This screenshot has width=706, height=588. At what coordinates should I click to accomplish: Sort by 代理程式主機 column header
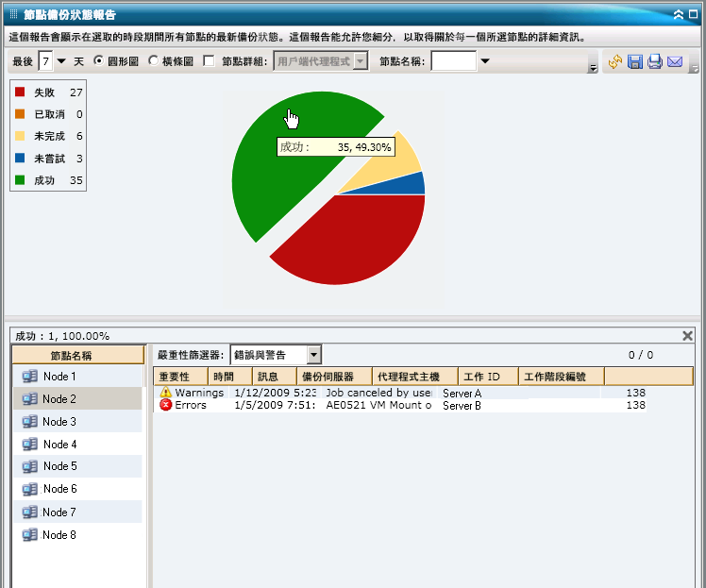[415, 377]
